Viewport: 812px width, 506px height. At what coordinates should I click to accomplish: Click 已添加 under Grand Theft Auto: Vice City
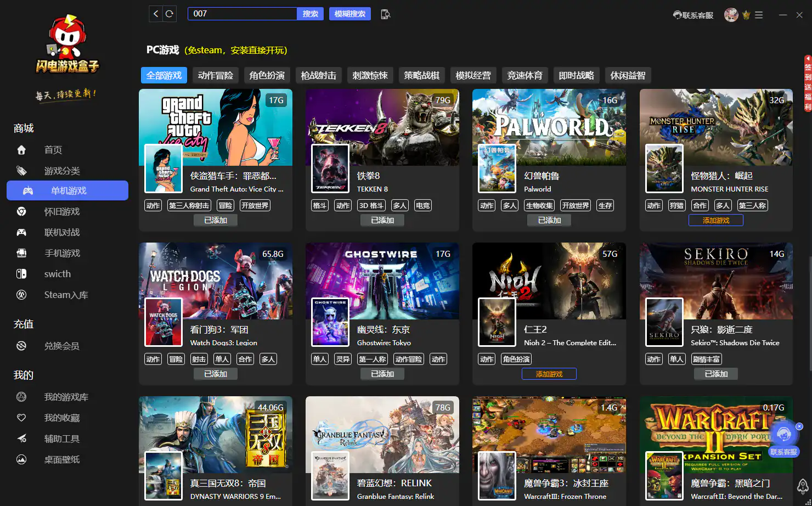[x=216, y=220]
